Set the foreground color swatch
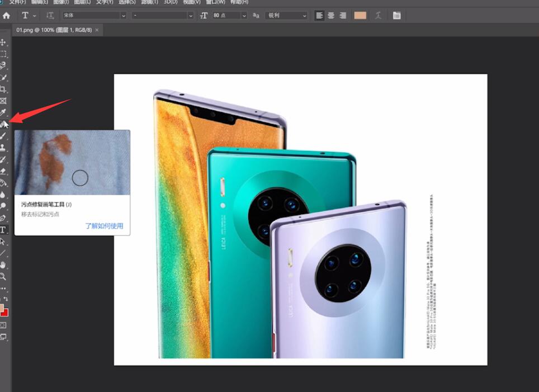 [x=1, y=308]
